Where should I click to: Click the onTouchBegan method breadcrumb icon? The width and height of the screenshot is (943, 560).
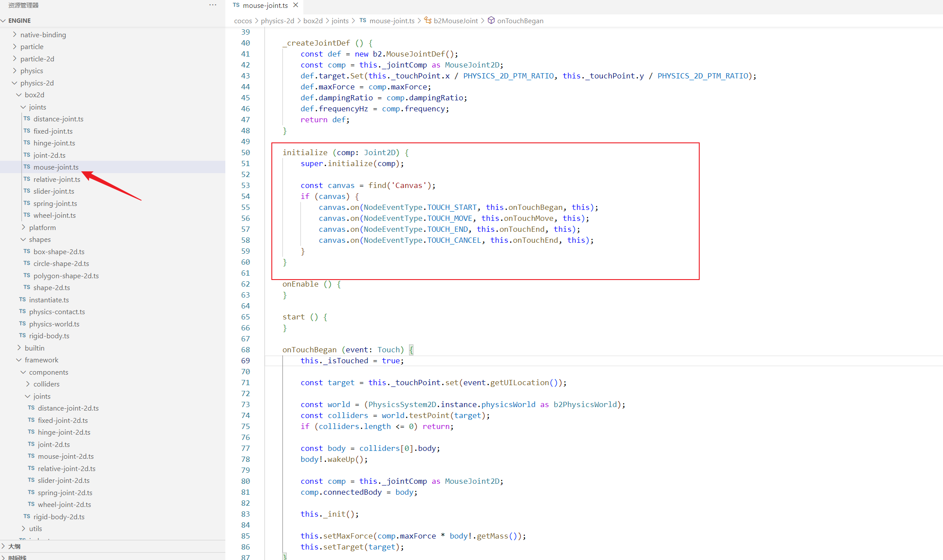(491, 21)
